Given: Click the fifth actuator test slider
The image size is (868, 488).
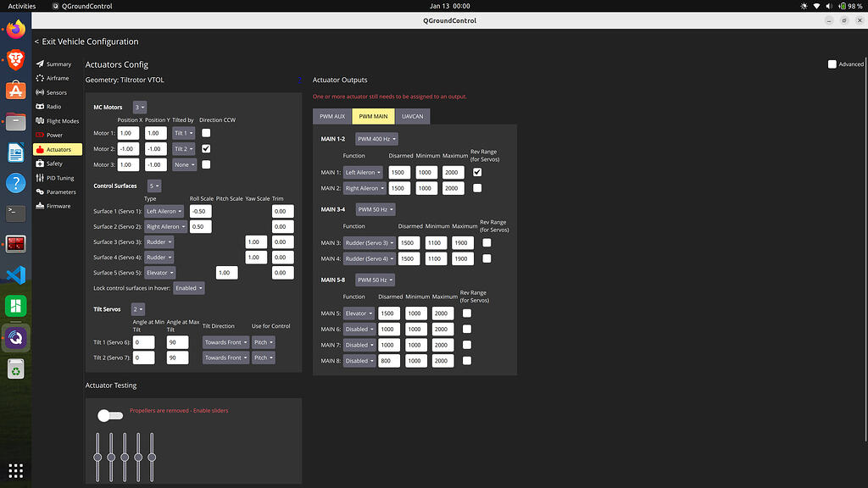Looking at the screenshot, I should (152, 457).
